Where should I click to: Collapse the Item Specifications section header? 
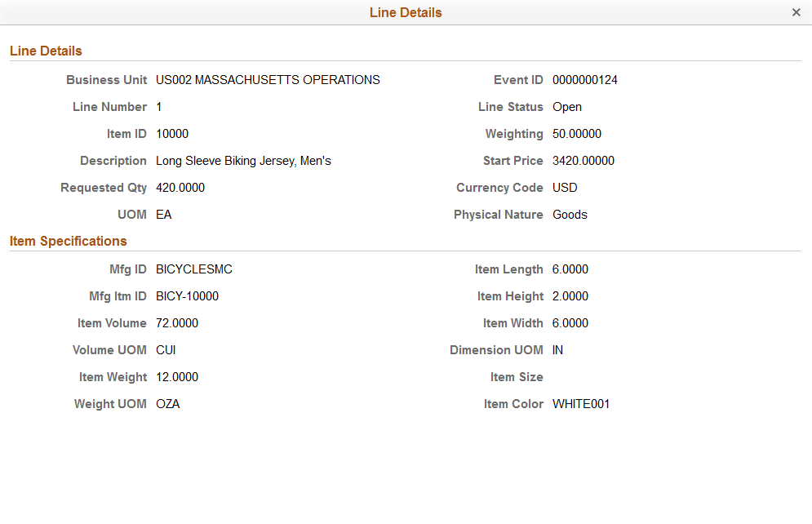(x=68, y=241)
